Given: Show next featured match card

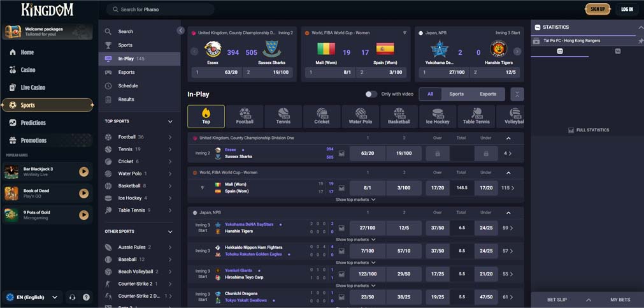Looking at the screenshot, I should point(517,52).
